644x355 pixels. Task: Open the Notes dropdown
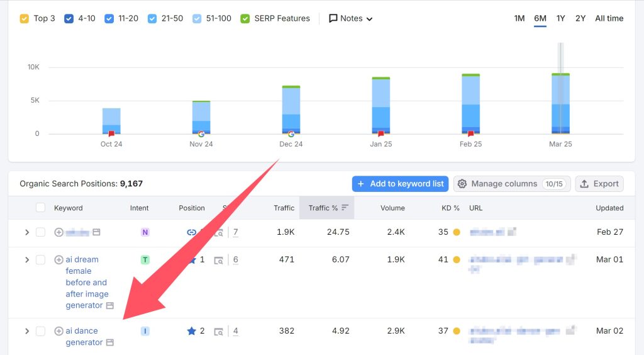tap(350, 18)
